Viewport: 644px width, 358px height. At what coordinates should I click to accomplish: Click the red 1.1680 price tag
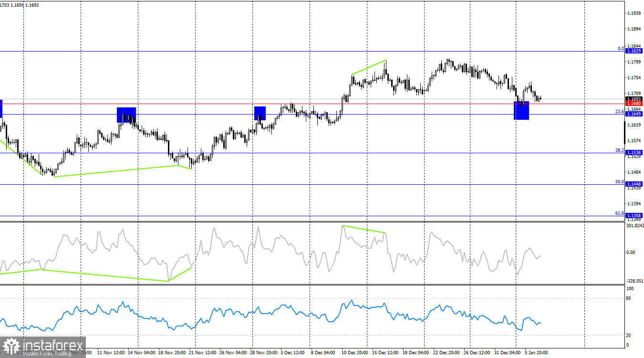pyautogui.click(x=634, y=103)
